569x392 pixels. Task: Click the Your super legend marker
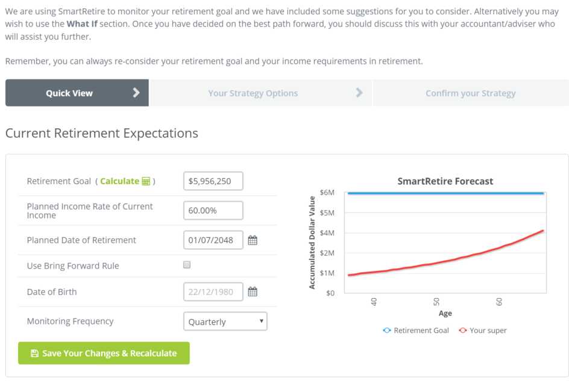[x=463, y=331]
